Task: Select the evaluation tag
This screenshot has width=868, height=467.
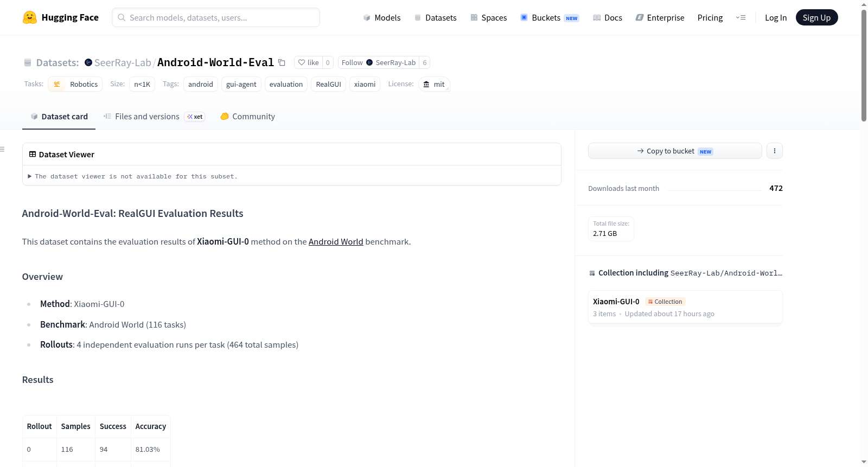Action: tap(286, 84)
